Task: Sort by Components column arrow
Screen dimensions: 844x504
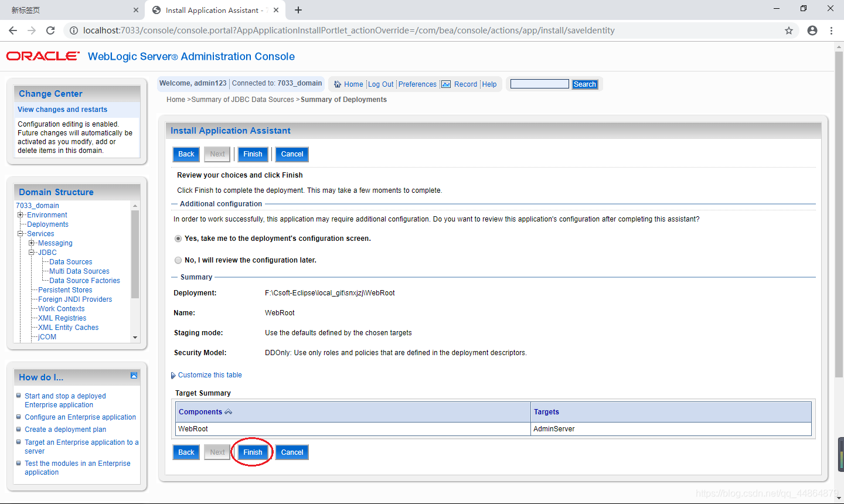Action: click(229, 412)
